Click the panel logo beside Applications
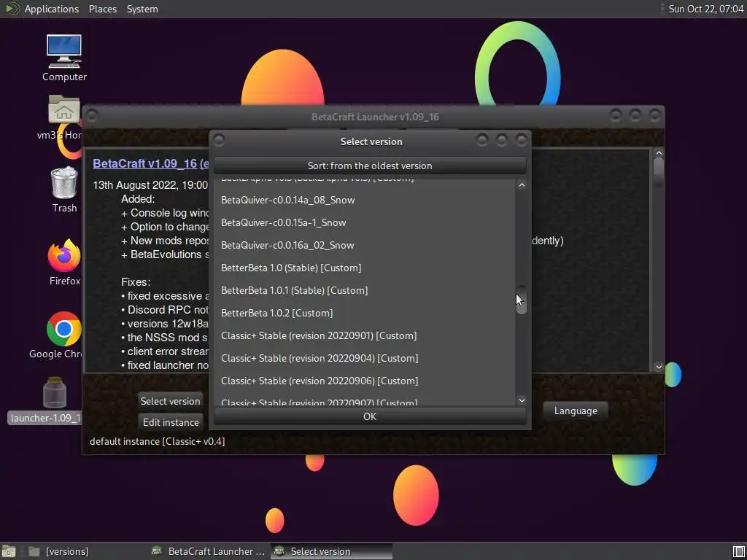The height and width of the screenshot is (560, 747). click(12, 9)
